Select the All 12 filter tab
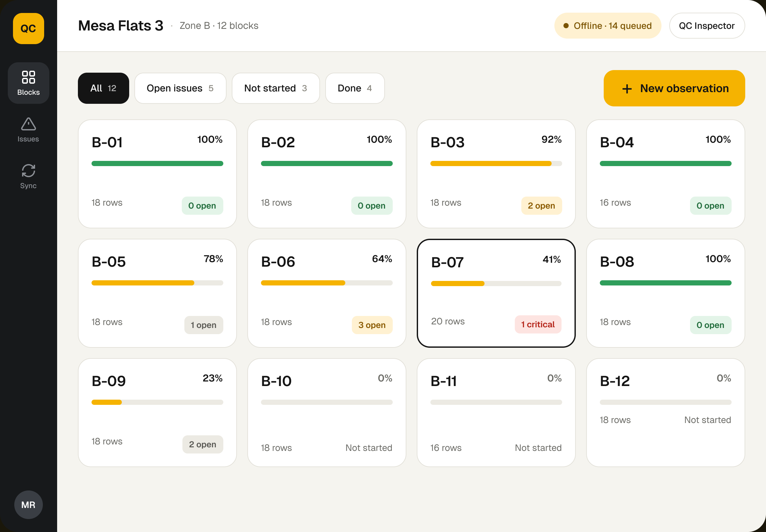This screenshot has height=532, width=766. [x=104, y=88]
